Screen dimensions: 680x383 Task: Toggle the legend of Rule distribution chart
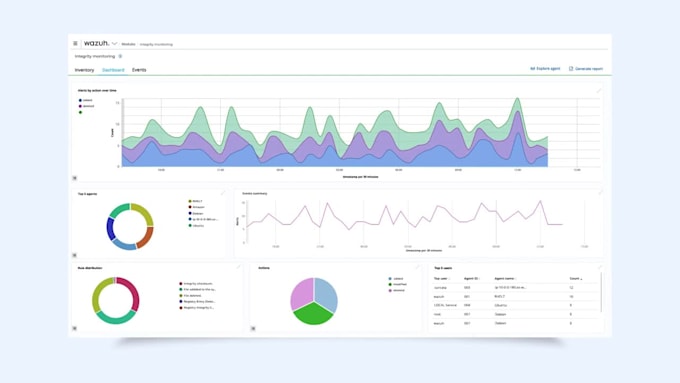click(x=75, y=328)
